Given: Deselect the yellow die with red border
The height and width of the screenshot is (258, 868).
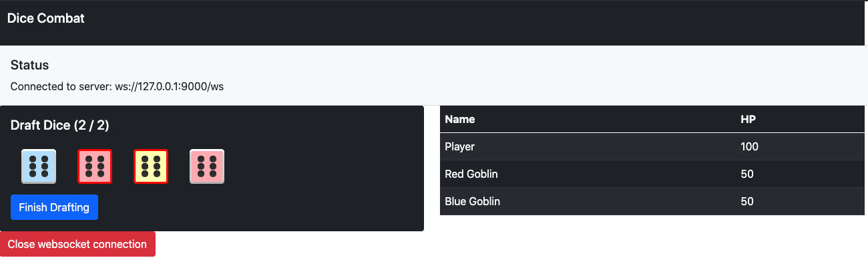Looking at the screenshot, I should point(151,166).
